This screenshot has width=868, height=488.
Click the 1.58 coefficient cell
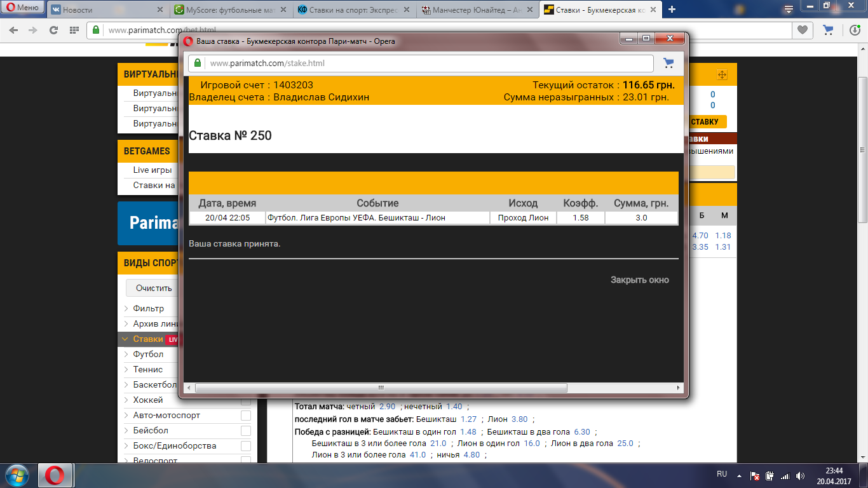click(x=581, y=217)
